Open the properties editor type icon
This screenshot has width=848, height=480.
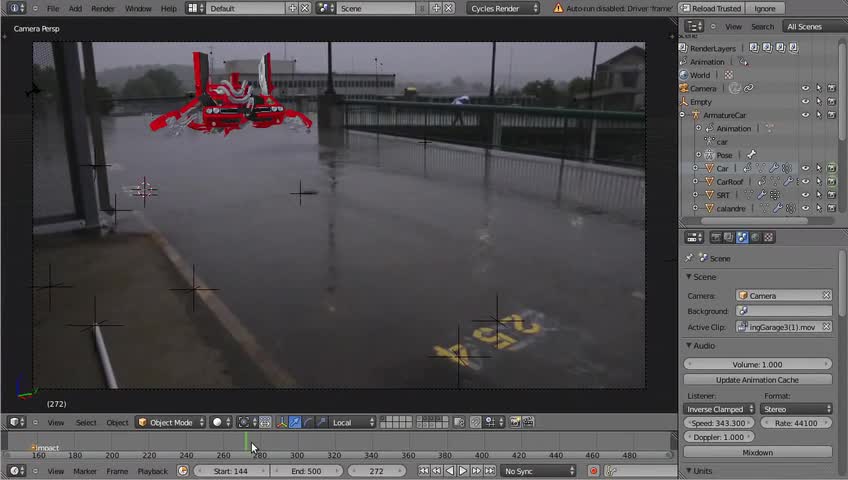tap(694, 237)
